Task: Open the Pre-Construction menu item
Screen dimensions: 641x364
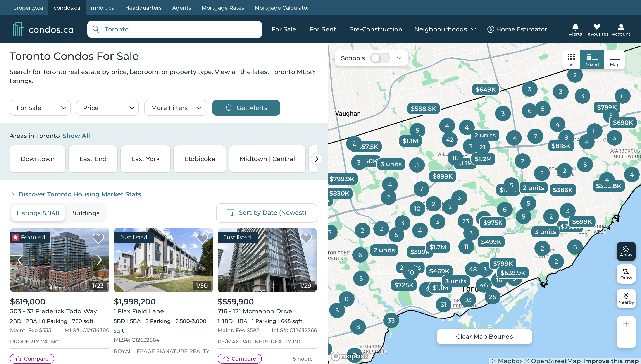Action: [x=375, y=29]
